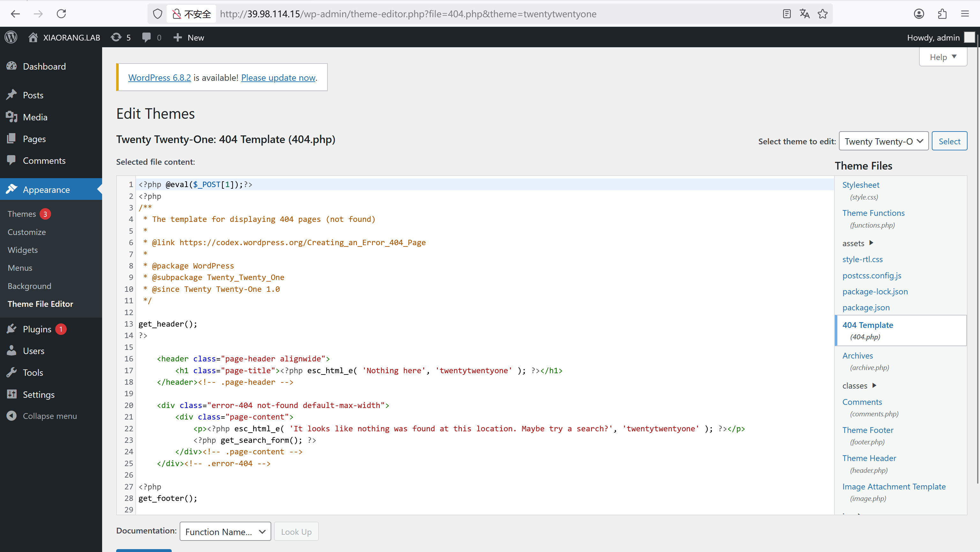Click the WordPress logo in admin bar
The height and width of the screenshot is (552, 980).
point(11,37)
